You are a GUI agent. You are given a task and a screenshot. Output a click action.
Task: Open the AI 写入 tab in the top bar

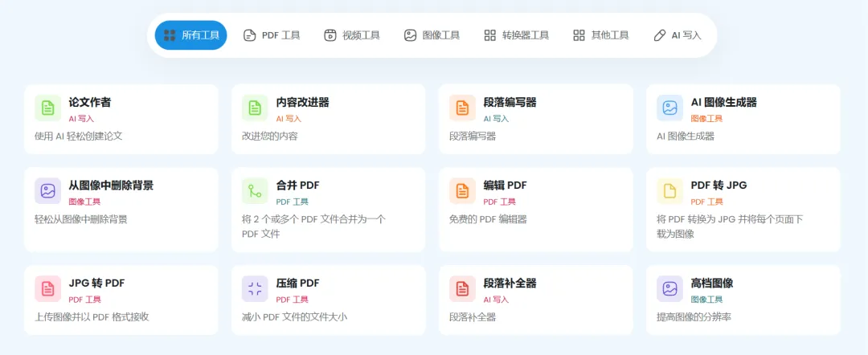[x=677, y=35]
